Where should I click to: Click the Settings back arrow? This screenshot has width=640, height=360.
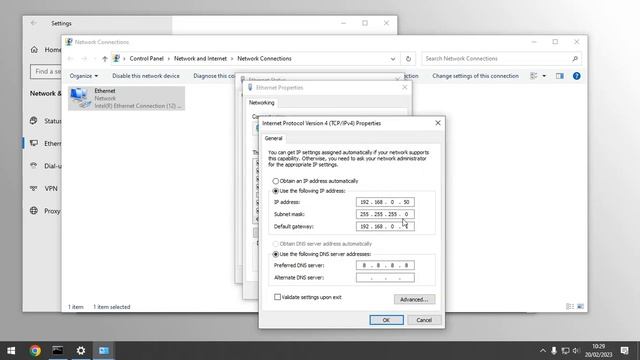click(x=33, y=23)
